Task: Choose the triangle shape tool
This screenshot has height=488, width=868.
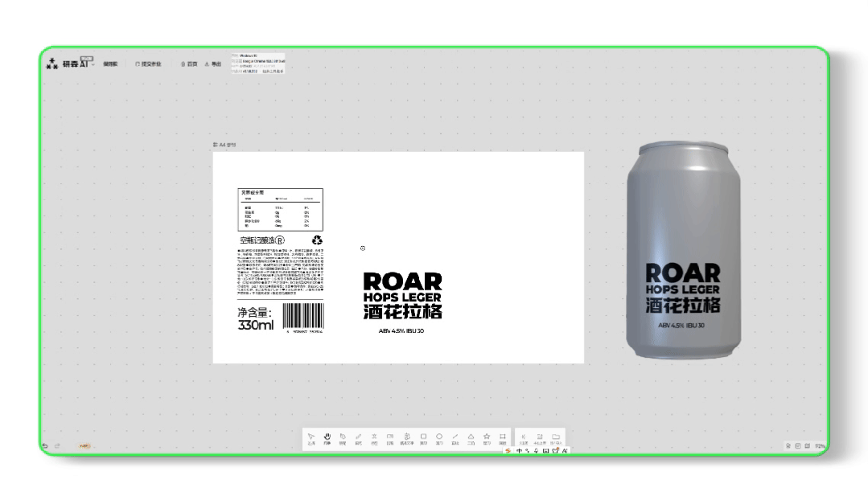Action: click(471, 439)
